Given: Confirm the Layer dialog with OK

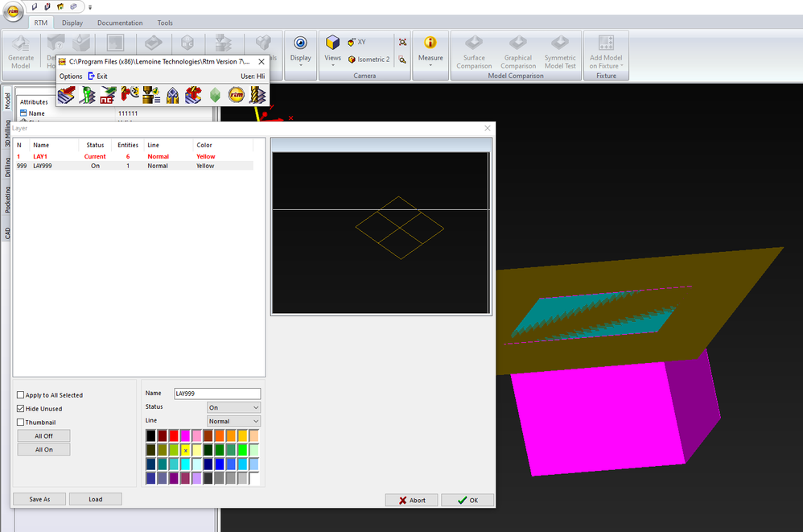Looking at the screenshot, I should point(467,499).
